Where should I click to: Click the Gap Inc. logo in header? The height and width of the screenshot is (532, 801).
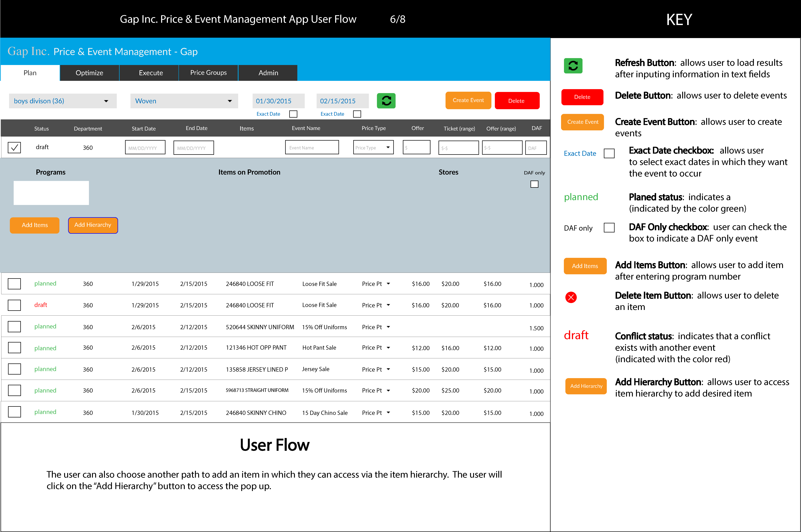click(x=28, y=51)
